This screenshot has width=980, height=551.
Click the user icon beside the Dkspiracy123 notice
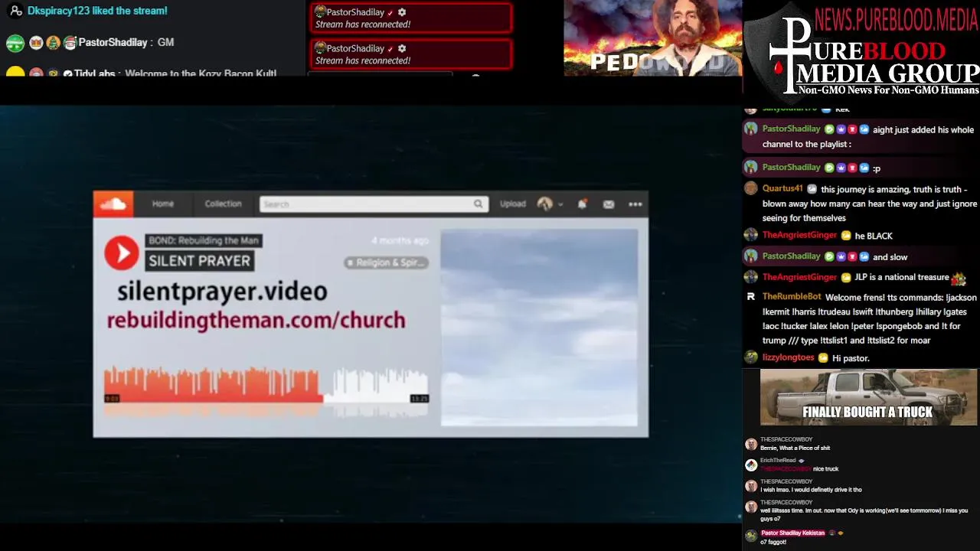[x=15, y=11]
